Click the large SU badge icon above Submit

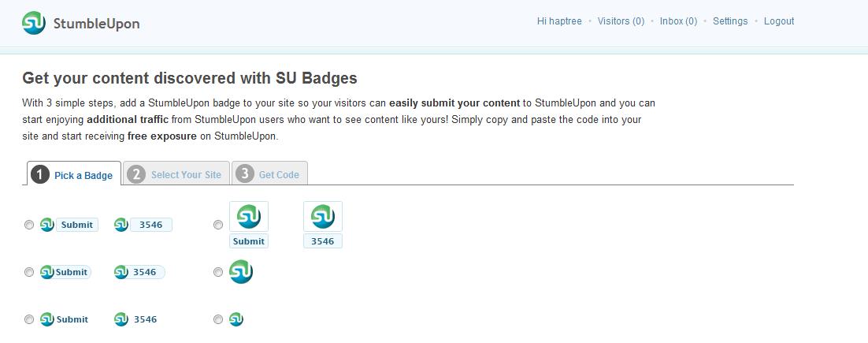click(249, 216)
